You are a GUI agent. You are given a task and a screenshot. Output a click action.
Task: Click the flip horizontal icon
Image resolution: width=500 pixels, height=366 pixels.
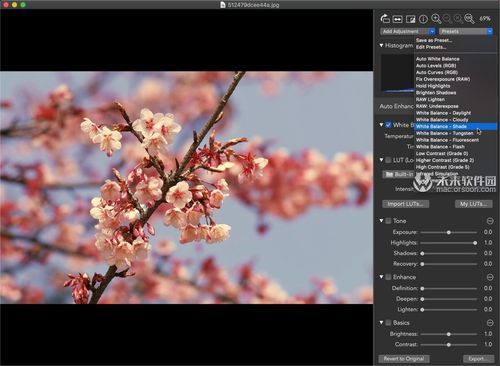(398, 19)
